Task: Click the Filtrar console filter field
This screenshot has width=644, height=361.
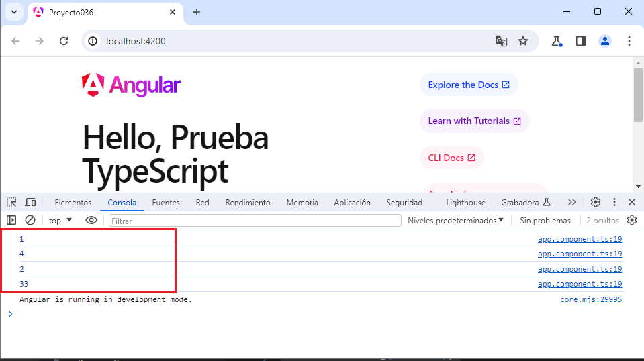Action: pos(255,221)
